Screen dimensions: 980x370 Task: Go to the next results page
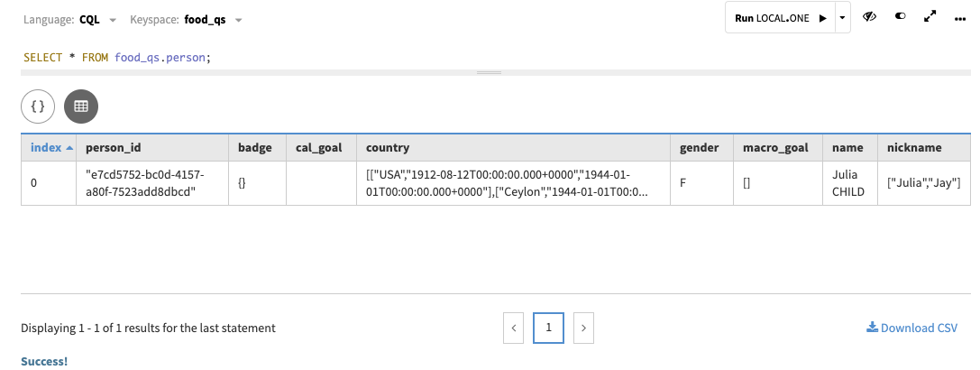pos(583,328)
